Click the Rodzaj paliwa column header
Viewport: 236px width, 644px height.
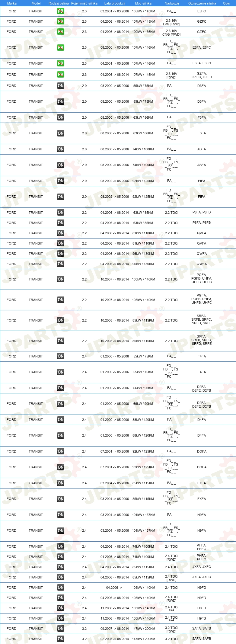point(59,3)
